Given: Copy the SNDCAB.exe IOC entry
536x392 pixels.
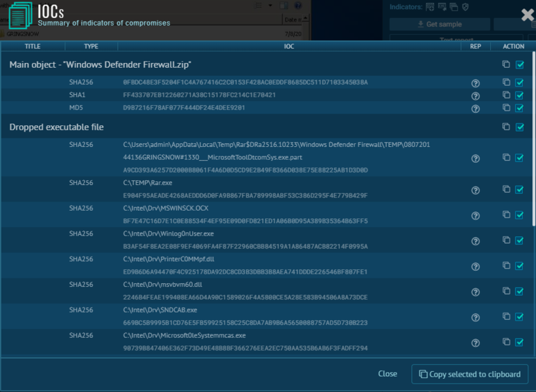Looking at the screenshot, I should (506, 317).
